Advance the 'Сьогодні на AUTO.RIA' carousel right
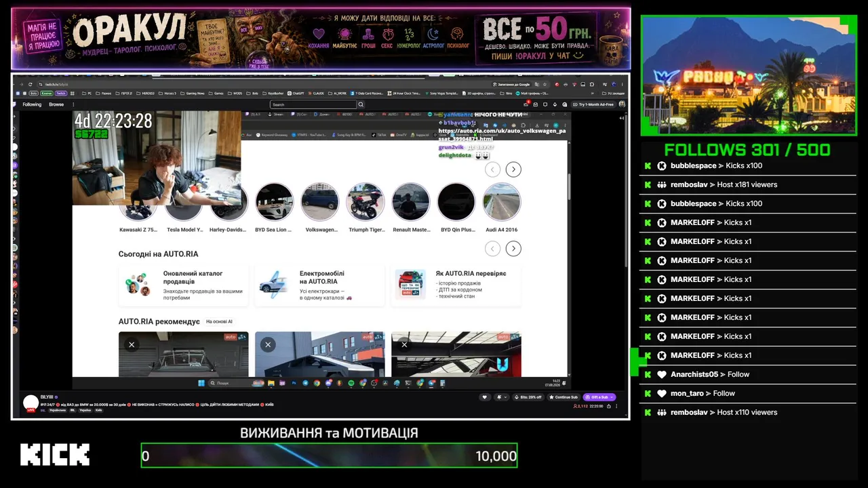The image size is (868, 488). [513, 249]
